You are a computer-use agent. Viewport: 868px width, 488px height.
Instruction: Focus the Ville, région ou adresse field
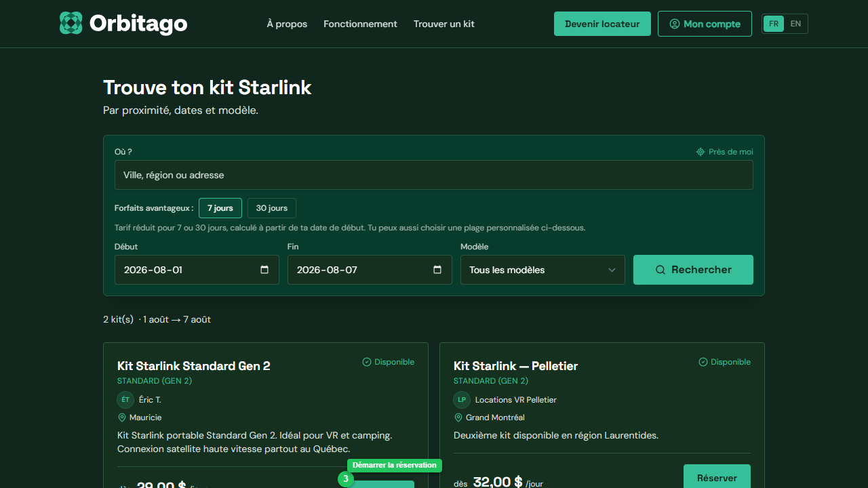(434, 175)
